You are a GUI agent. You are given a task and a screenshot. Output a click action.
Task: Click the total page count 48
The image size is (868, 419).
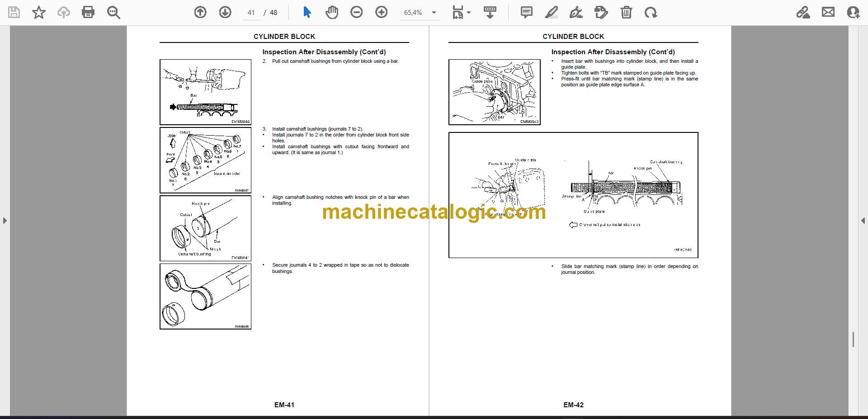coord(274,13)
